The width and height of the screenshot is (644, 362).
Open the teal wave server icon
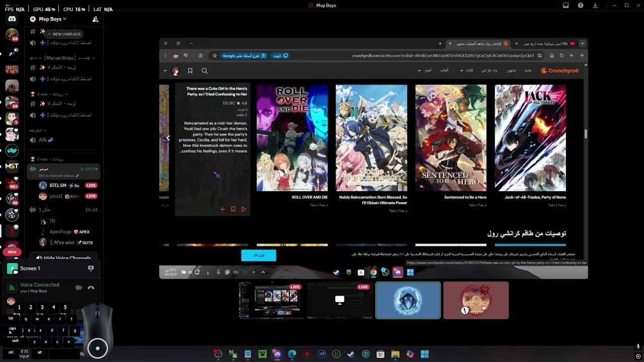click(12, 150)
